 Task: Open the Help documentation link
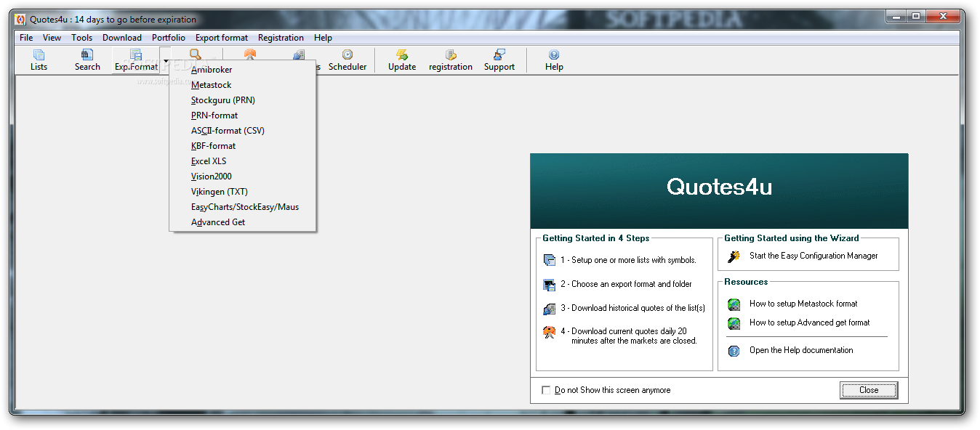click(801, 350)
